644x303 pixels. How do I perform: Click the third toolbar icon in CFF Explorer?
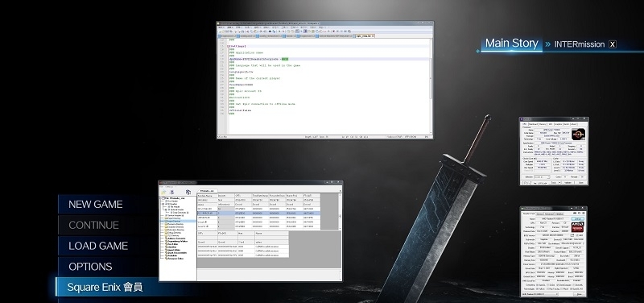[188, 192]
